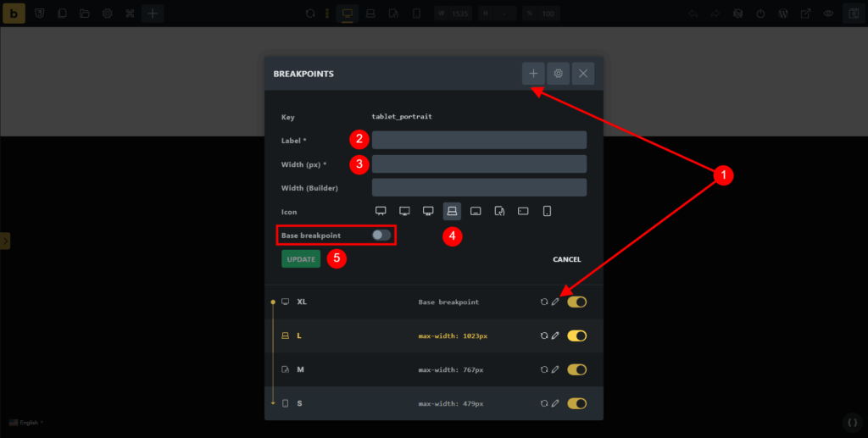The image size is (868, 438).
Task: Click the Redo arrow in top toolbar
Action: point(715,14)
